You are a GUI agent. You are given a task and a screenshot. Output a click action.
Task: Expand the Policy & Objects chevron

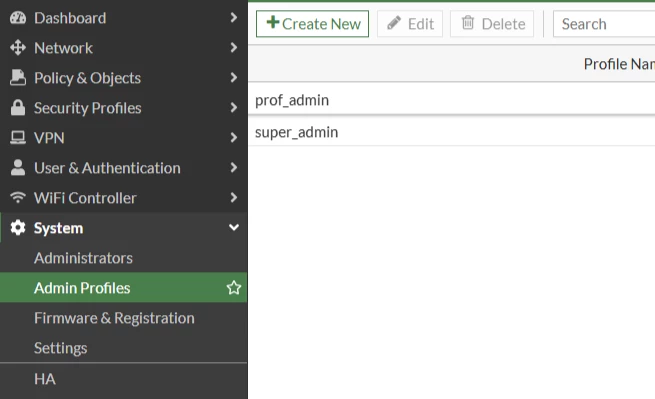point(234,77)
